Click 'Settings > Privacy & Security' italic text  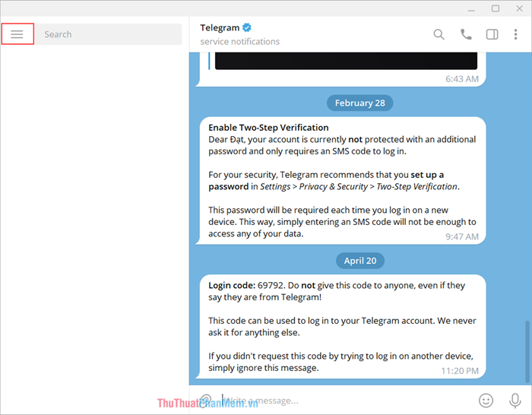click(x=314, y=187)
